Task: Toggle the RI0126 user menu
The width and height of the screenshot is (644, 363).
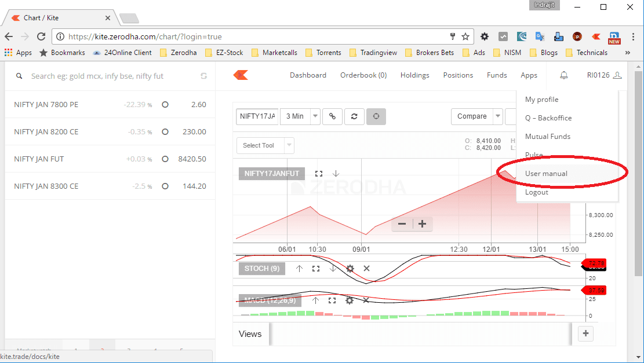Action: (604, 75)
